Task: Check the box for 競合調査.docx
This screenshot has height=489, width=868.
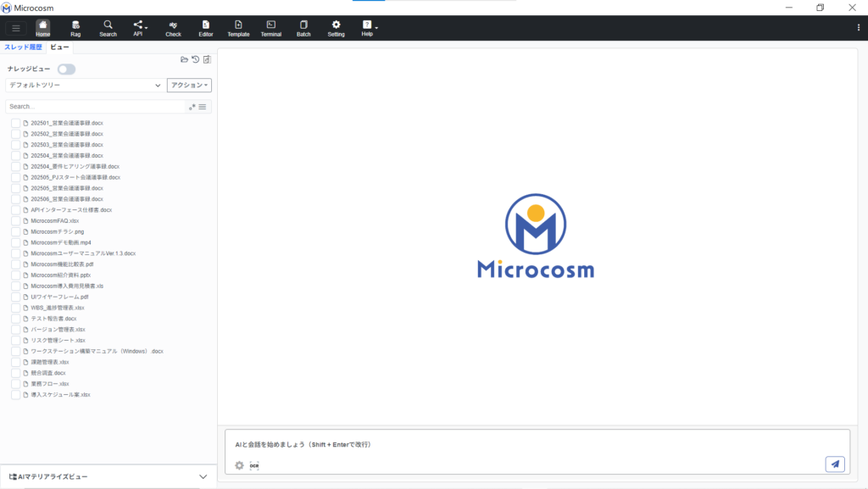Action: pyautogui.click(x=15, y=373)
